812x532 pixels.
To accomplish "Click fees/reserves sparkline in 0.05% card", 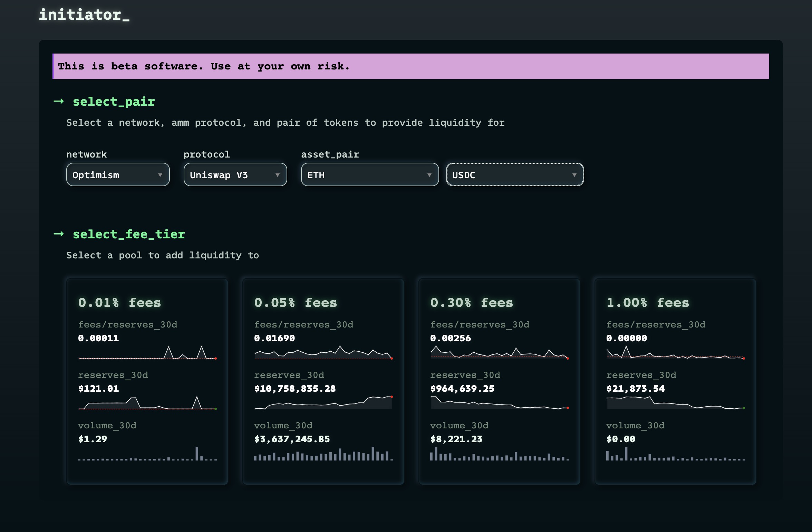I will [323, 353].
